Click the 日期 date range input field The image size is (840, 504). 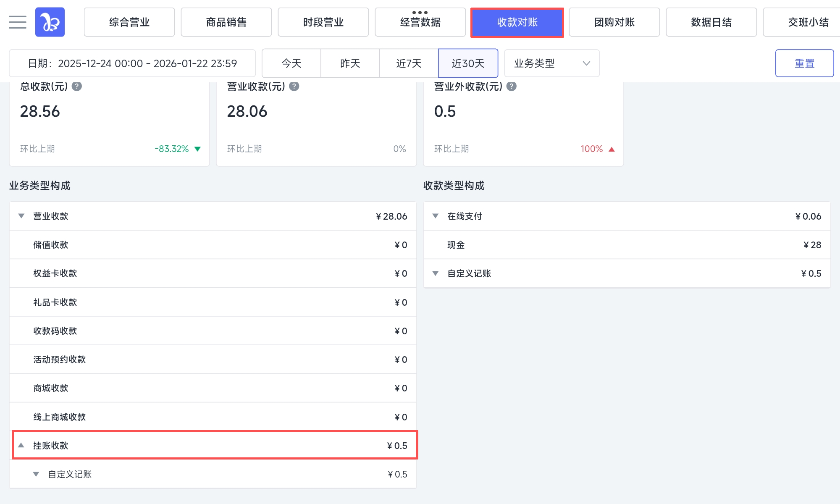pyautogui.click(x=132, y=63)
